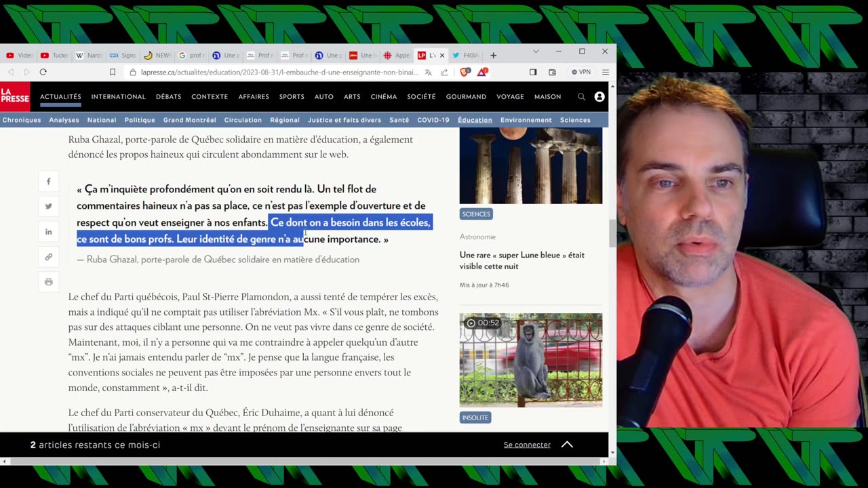This screenshot has width=868, height=488.
Task: Open the GOURMAND section
Action: (466, 97)
